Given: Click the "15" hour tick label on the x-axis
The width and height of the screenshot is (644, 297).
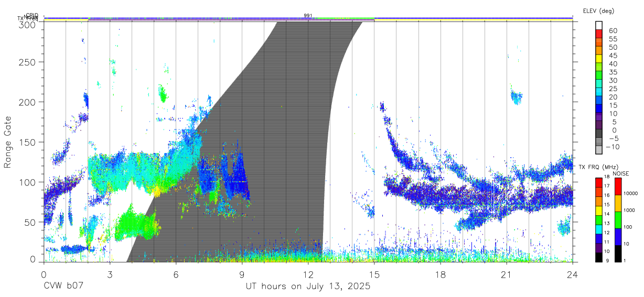Looking at the screenshot, I should (x=374, y=274).
